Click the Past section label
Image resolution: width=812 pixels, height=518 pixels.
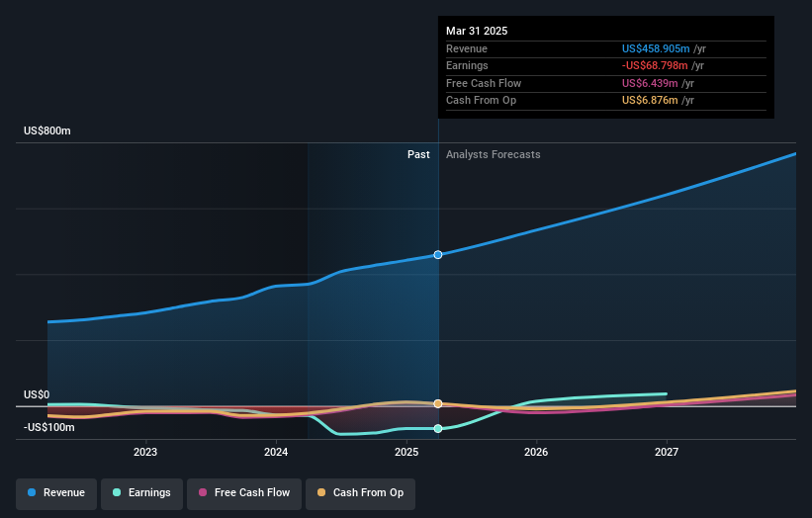[x=418, y=154]
